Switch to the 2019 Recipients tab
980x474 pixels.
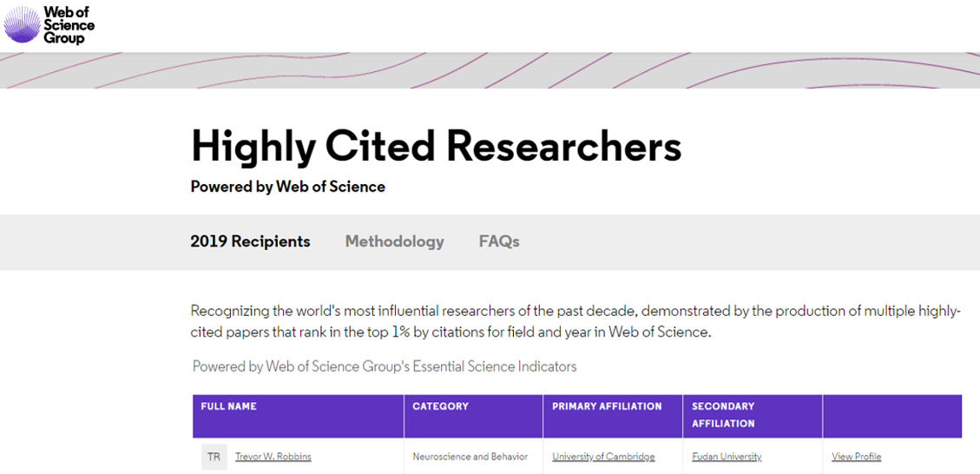click(x=250, y=241)
